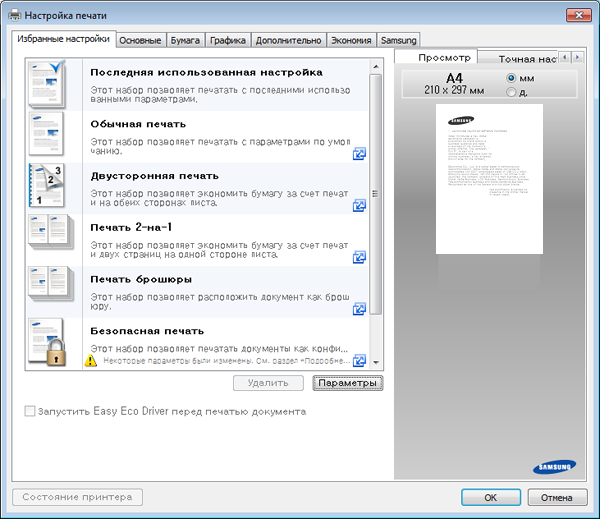Select the Двусторонняя печать preset title
The width and height of the screenshot is (600, 519).
pos(155,176)
